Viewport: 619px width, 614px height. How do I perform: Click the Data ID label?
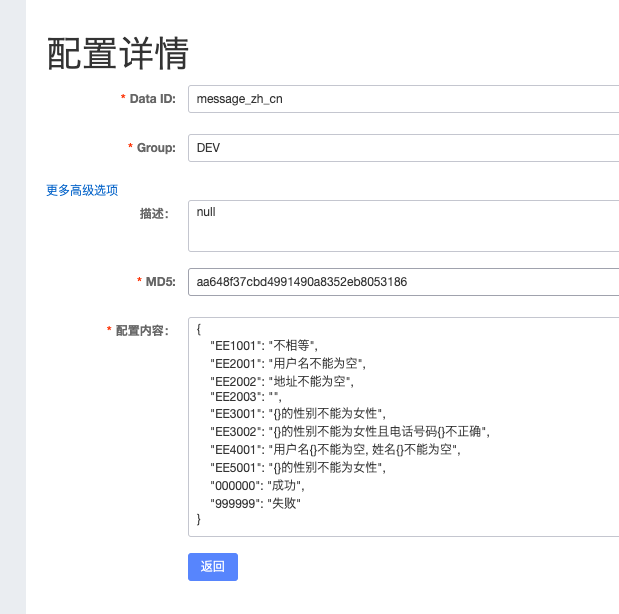click(x=152, y=99)
